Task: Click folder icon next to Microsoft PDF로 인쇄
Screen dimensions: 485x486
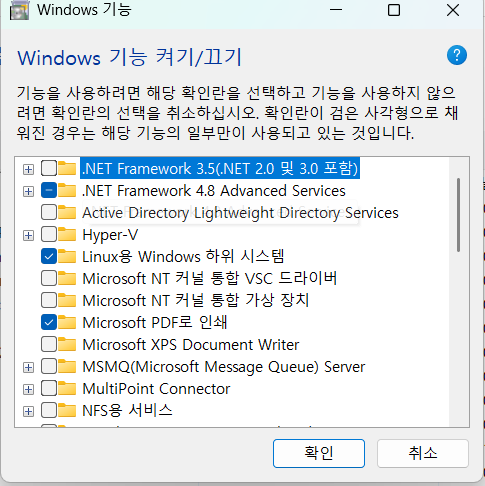Action: pyautogui.click(x=67, y=323)
